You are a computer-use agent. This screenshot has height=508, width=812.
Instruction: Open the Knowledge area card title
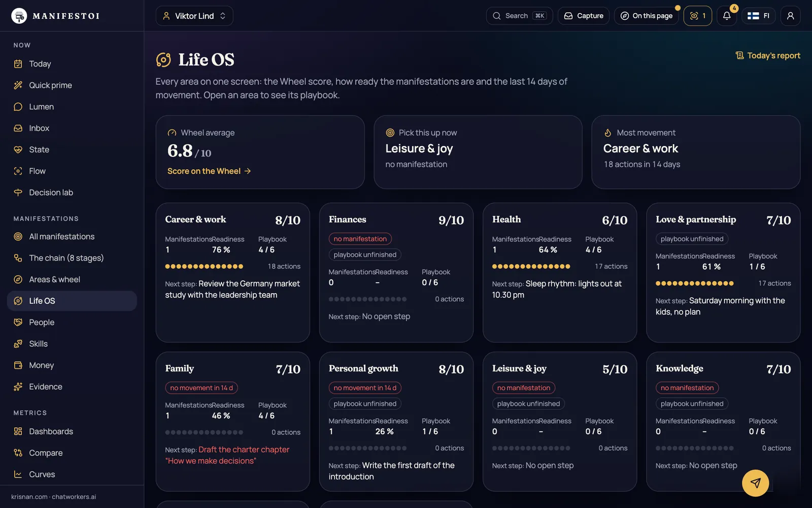point(679,368)
